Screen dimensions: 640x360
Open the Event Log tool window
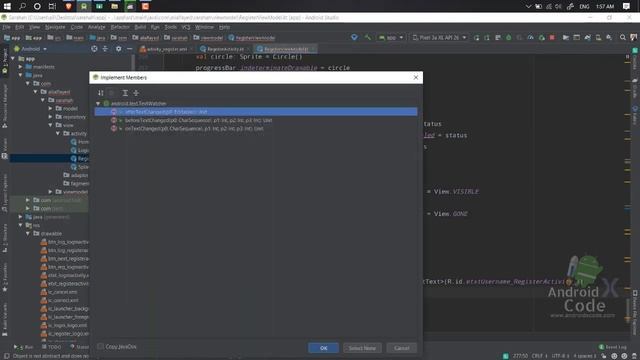[613, 347]
